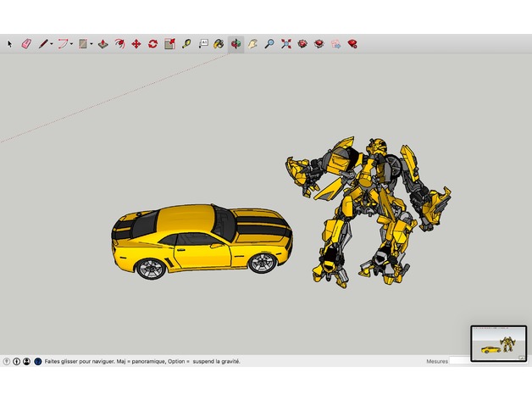Image resolution: width=532 pixels, height=400 pixels.
Task: Click the Send to LayOut icon
Action: 335,44
